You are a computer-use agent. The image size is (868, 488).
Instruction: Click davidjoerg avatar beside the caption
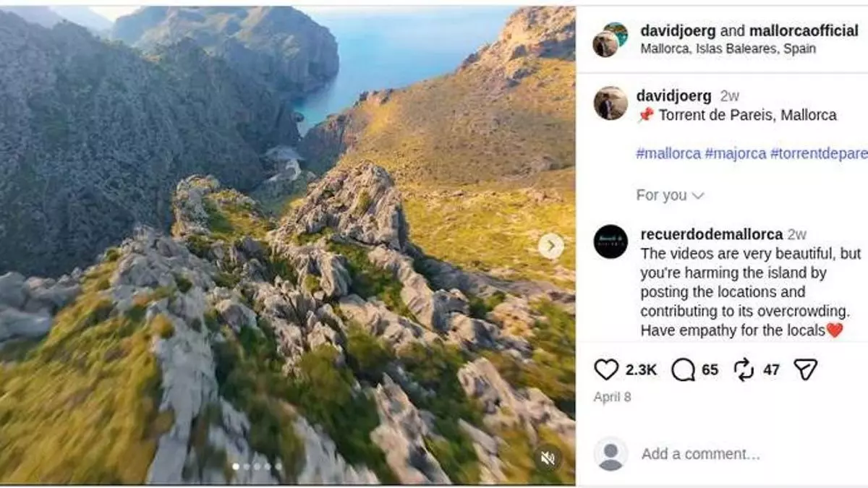coord(610,103)
